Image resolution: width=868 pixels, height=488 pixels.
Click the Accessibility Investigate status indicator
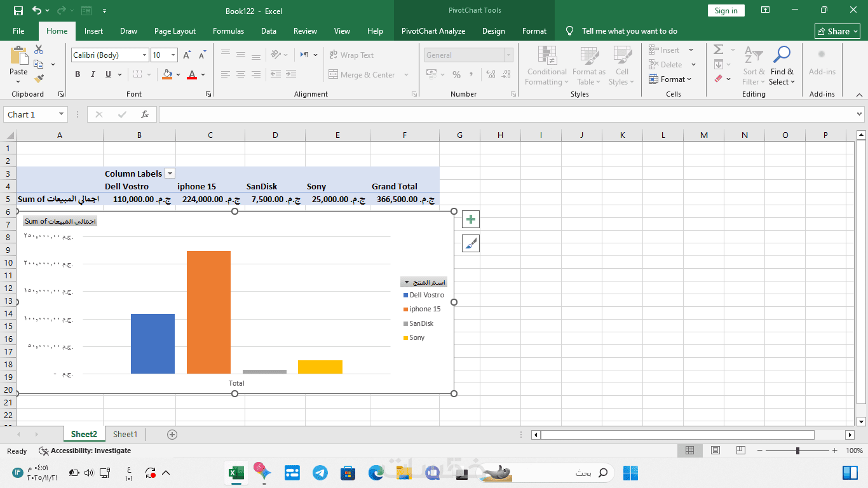(x=85, y=451)
